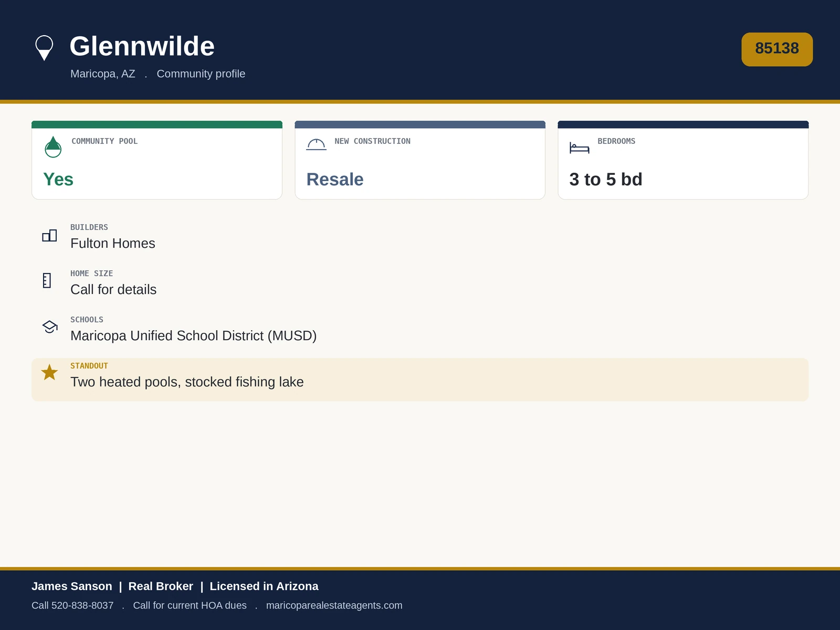Click the Call for details home size text
840x630 pixels.
pos(113,290)
